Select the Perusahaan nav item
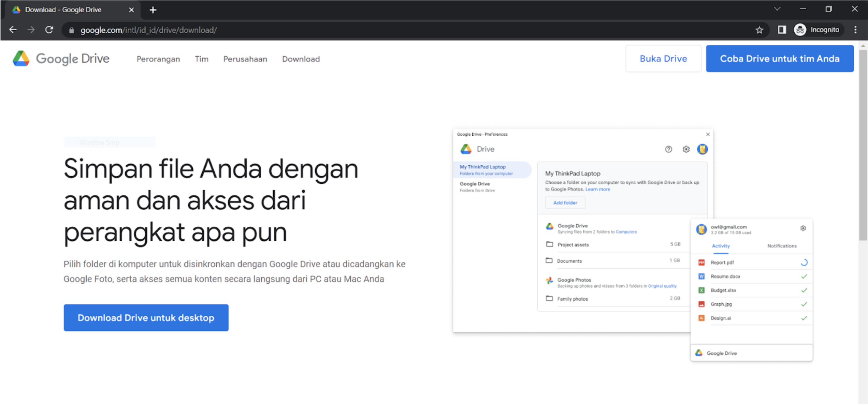868x405 pixels. [x=245, y=59]
